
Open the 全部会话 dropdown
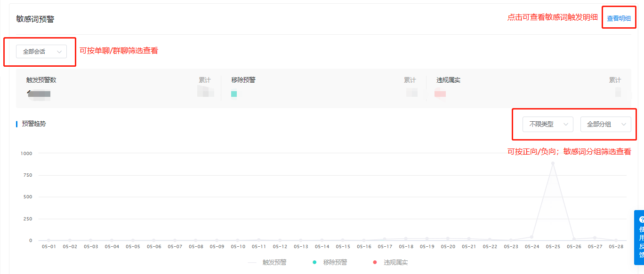pyautogui.click(x=41, y=52)
